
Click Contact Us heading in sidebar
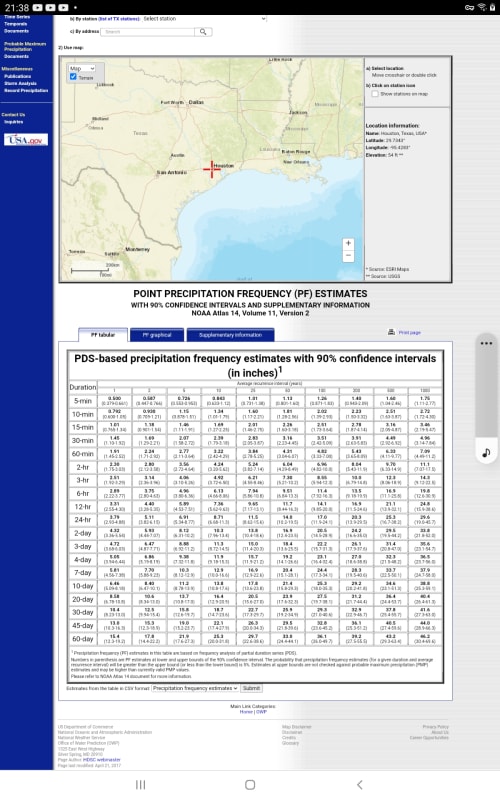pos(13,115)
